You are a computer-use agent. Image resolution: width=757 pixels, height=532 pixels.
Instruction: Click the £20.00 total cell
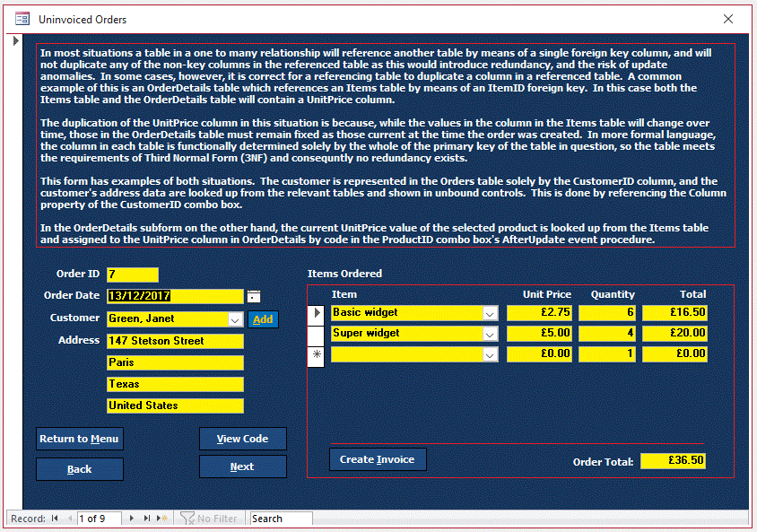pyautogui.click(x=674, y=334)
